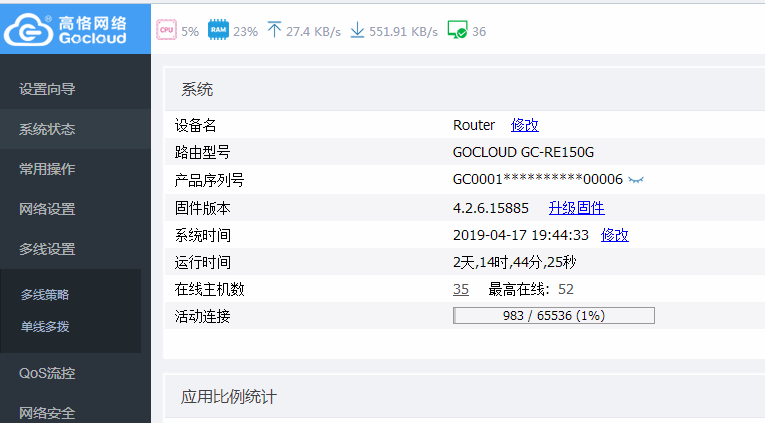The height and width of the screenshot is (423, 765).
Task: Select 单线多拨 submenu item
Action: coord(45,326)
